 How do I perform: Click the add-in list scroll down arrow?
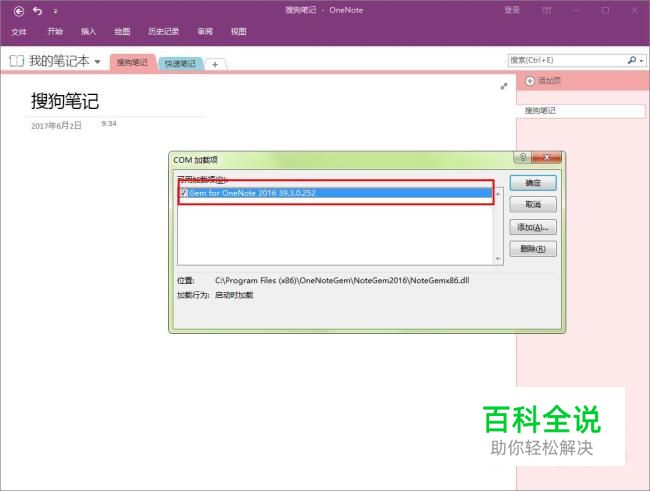pyautogui.click(x=498, y=259)
